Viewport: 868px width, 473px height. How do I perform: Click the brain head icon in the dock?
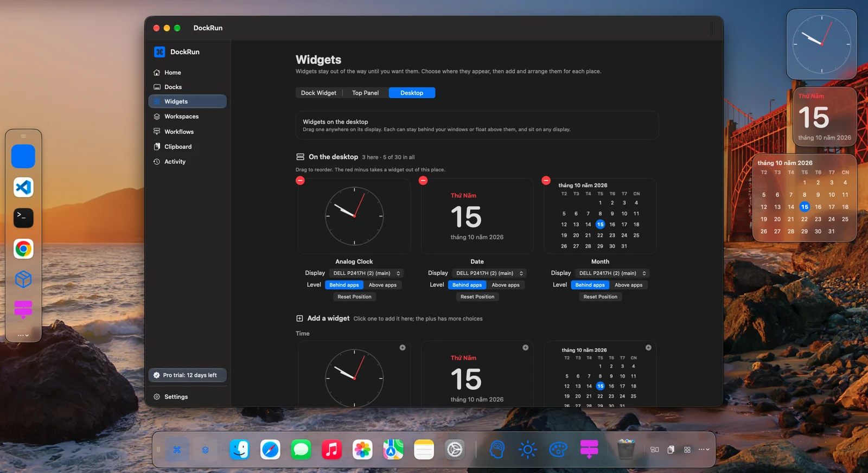point(497,449)
